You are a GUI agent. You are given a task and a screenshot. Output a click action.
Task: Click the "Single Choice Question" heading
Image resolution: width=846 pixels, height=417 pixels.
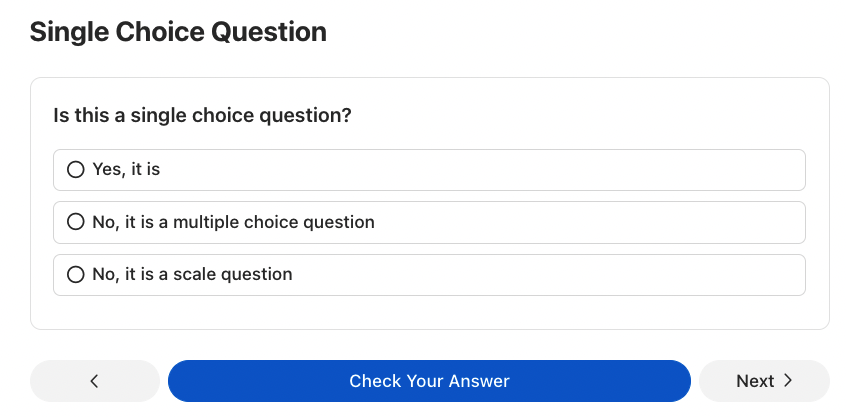pyautogui.click(x=178, y=32)
